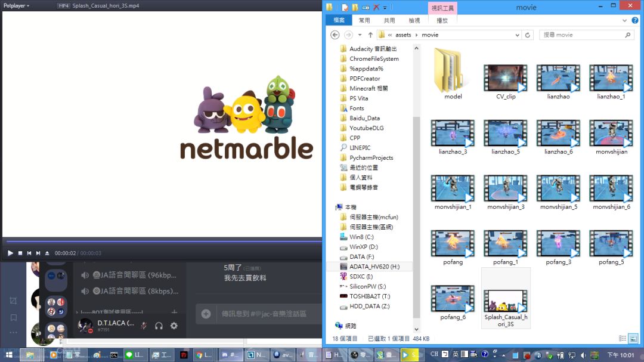The height and width of the screenshot is (362, 644).
Task: Skip to next track in PotPlayer
Action: pos(38,253)
